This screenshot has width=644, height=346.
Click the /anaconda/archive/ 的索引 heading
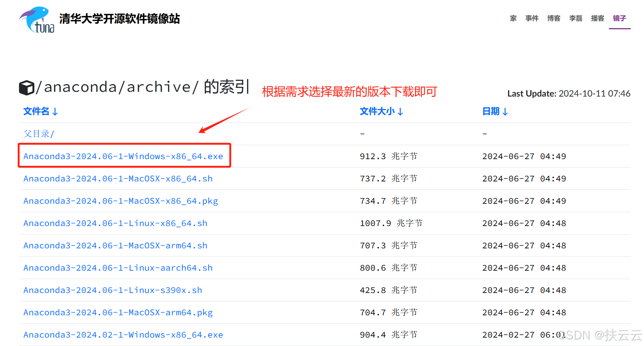point(143,87)
